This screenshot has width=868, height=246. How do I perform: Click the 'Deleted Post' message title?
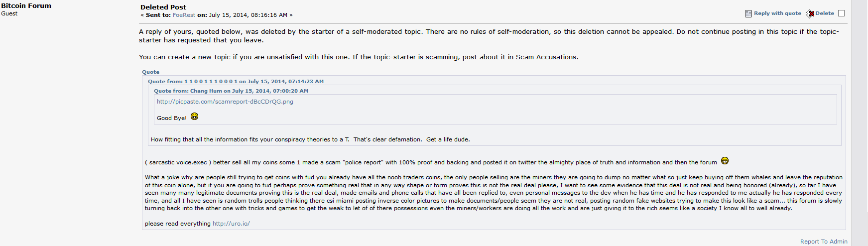click(163, 7)
